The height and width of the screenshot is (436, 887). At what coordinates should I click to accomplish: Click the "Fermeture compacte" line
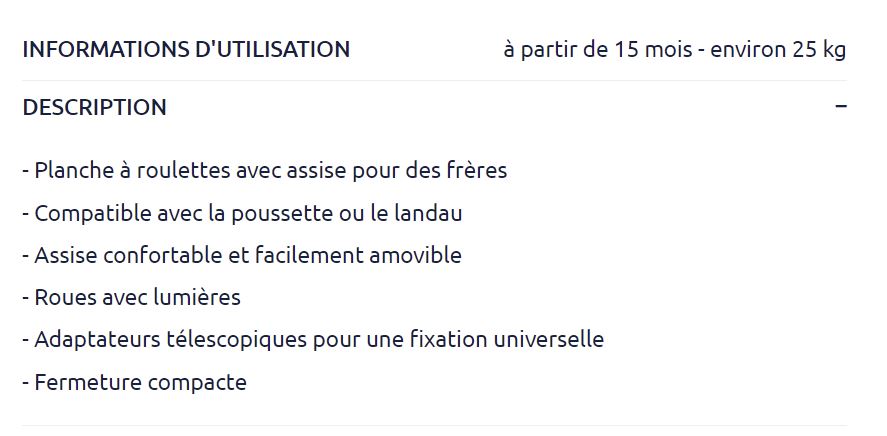tap(134, 382)
